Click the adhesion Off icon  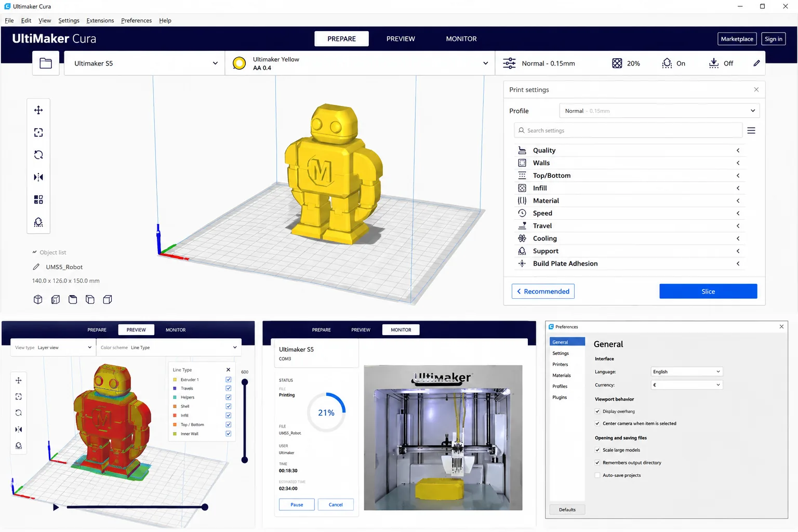714,63
